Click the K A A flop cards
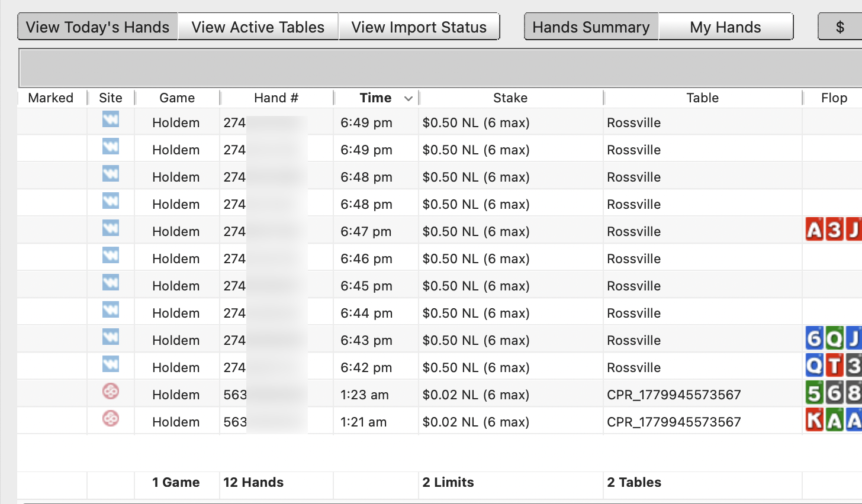 [x=834, y=420]
